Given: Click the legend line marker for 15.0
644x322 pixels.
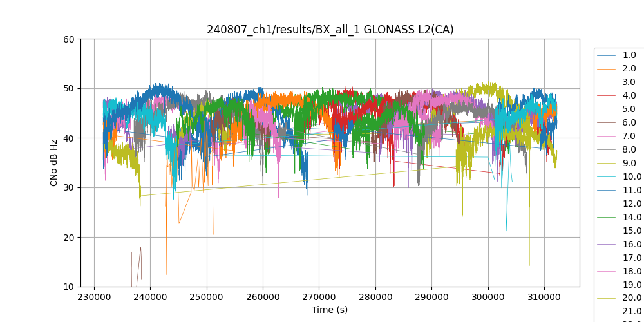Looking at the screenshot, I should click(x=607, y=231).
